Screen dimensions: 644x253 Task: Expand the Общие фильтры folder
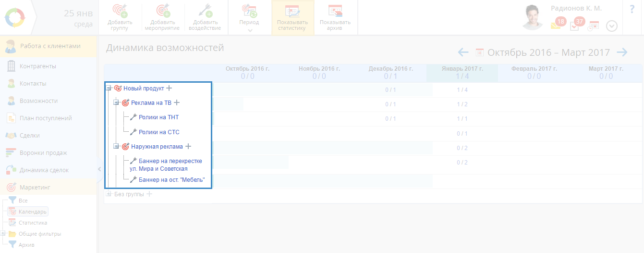point(3,234)
